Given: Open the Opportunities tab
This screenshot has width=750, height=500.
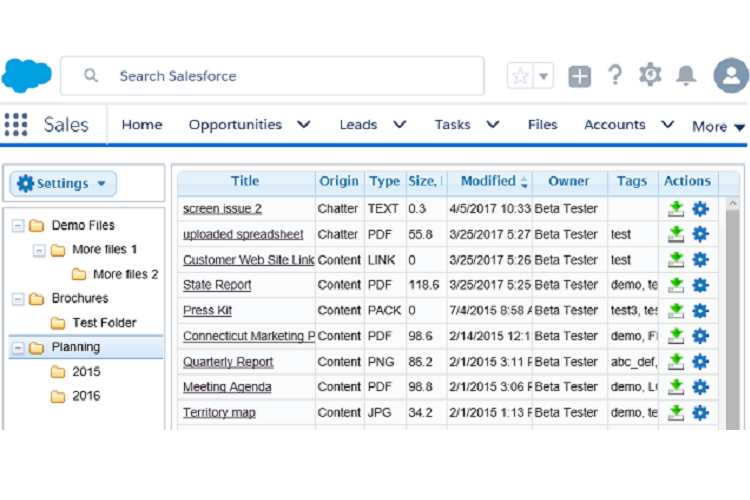Looking at the screenshot, I should [x=235, y=124].
